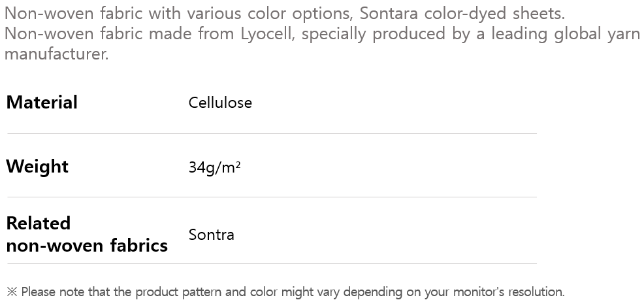Click the bold word "Related"
Viewport: 644px width, 300px height.
(x=38, y=224)
